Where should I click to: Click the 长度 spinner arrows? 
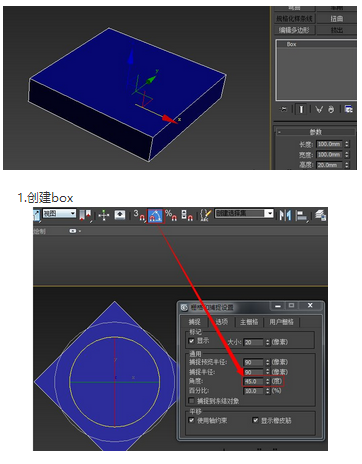tap(347, 144)
